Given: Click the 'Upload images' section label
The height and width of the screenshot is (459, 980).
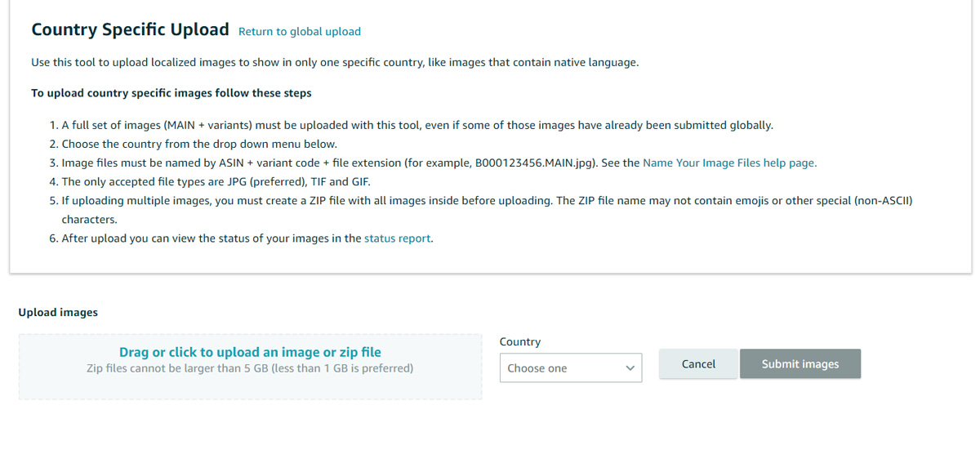Looking at the screenshot, I should coord(58,313).
